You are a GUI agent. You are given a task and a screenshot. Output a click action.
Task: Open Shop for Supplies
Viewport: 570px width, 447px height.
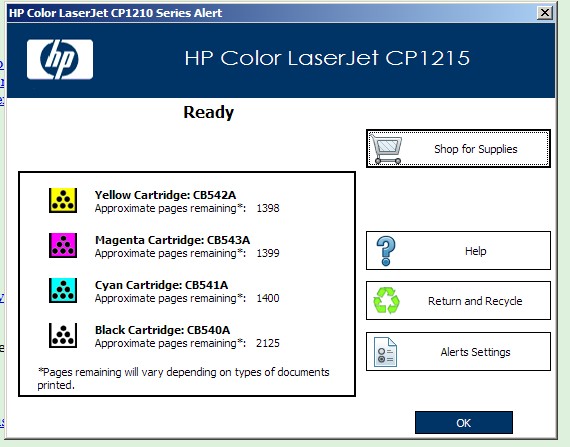[458, 149]
